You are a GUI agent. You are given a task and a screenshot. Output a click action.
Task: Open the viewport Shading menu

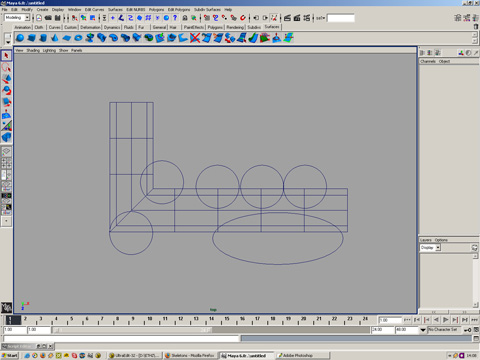(x=33, y=50)
